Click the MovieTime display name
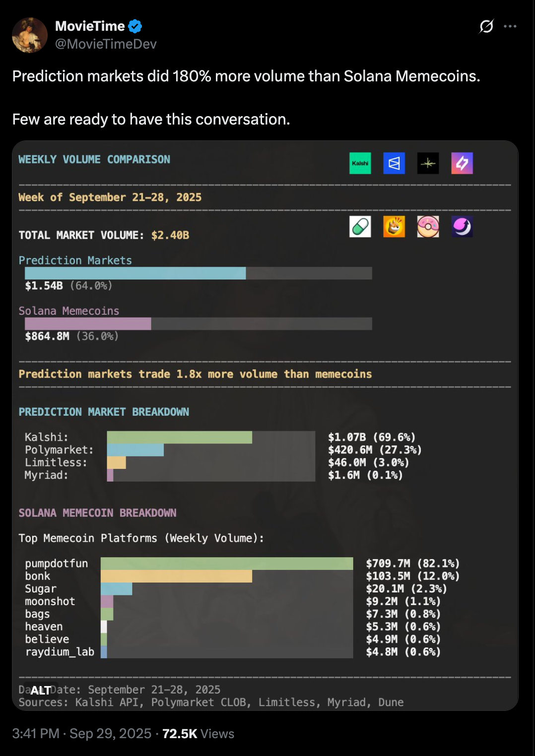Image resolution: width=535 pixels, height=756 pixels. [x=90, y=26]
